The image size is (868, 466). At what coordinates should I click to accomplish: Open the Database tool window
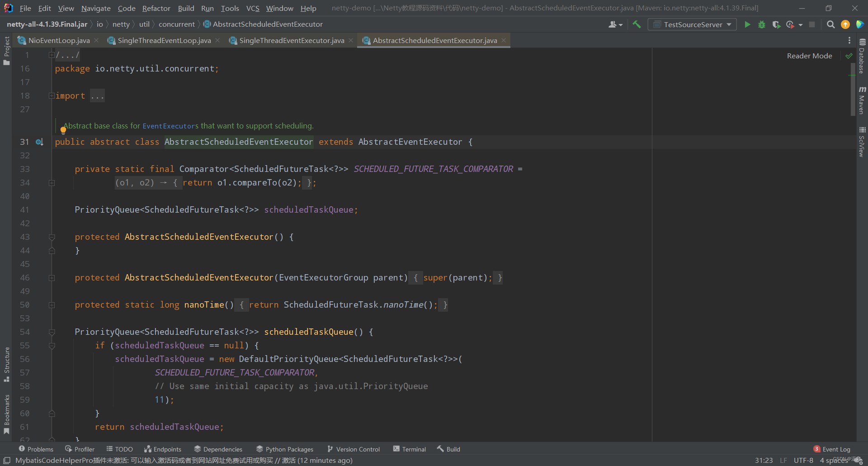coord(862,56)
